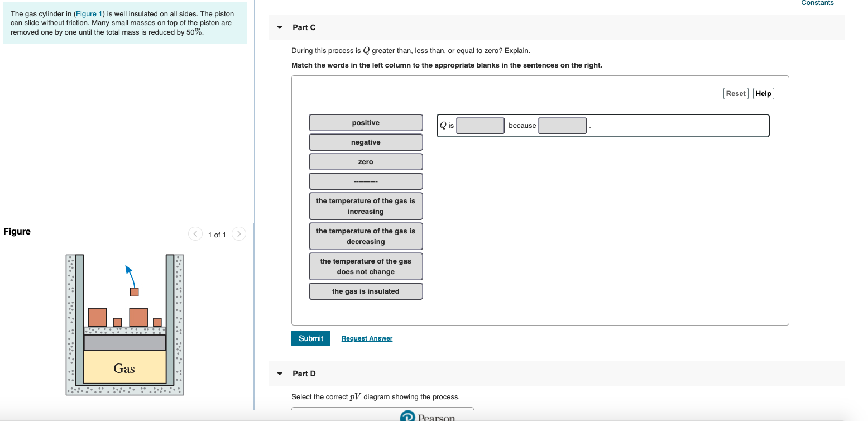The width and height of the screenshot is (868, 421).
Task: Open the Help dialog
Action: pos(763,93)
